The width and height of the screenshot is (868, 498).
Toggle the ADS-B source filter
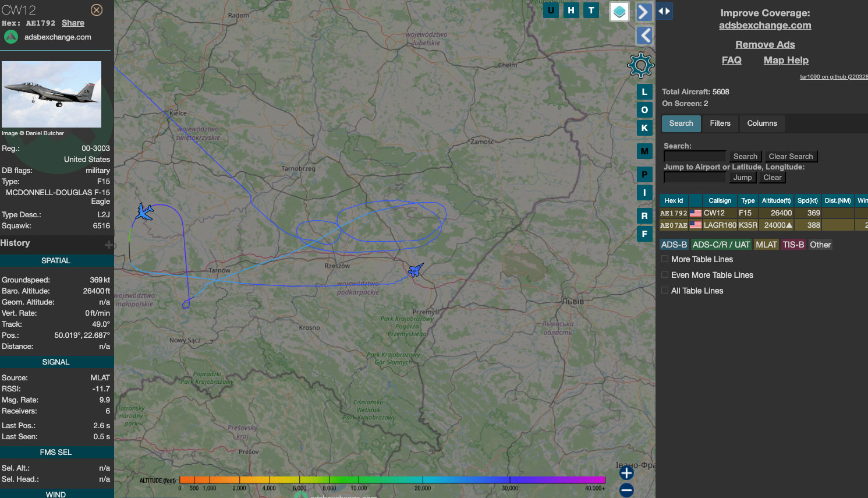tap(674, 245)
